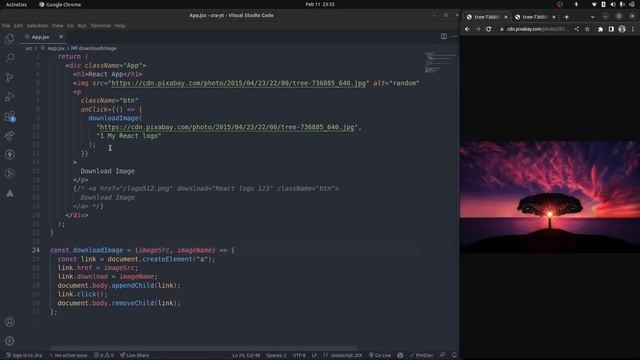Open the errors and warnings count
Screen dimensions: 640x360
pyautogui.click(x=104, y=356)
